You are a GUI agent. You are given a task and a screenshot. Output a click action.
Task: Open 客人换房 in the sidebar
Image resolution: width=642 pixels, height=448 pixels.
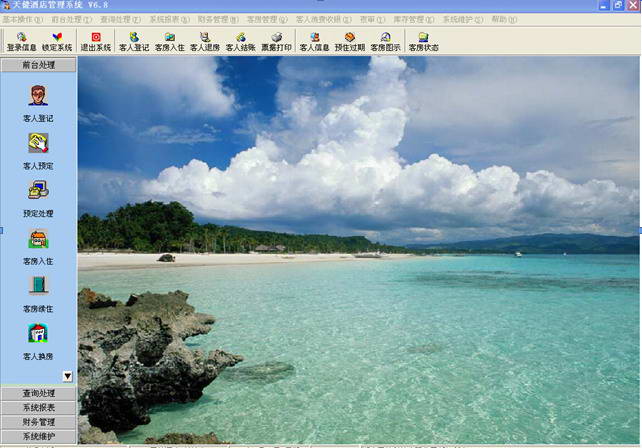click(38, 342)
